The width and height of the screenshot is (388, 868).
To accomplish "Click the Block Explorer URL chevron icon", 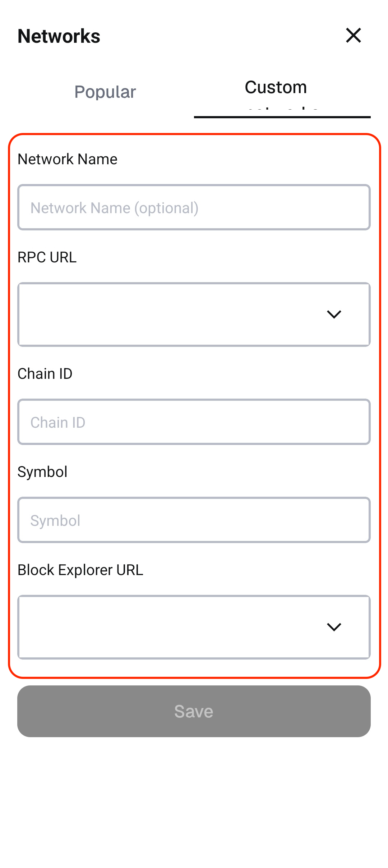I will pos(334,627).
